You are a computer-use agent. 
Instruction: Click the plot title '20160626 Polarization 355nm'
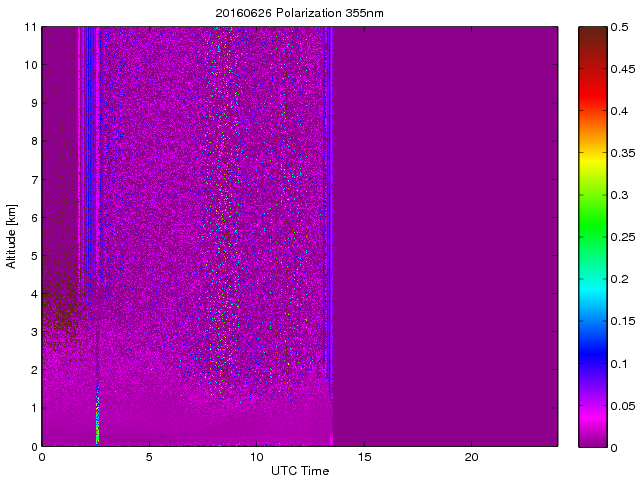tap(300, 13)
